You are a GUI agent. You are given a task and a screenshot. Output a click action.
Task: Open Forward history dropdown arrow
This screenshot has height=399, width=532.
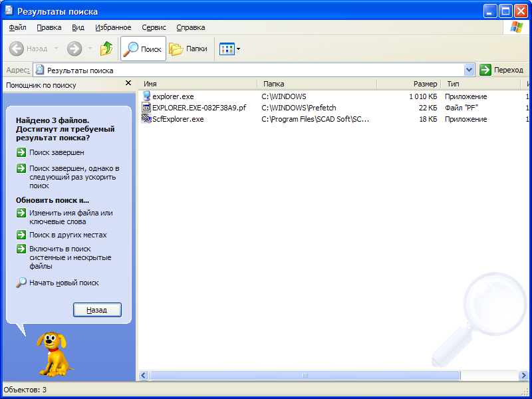(x=90, y=49)
